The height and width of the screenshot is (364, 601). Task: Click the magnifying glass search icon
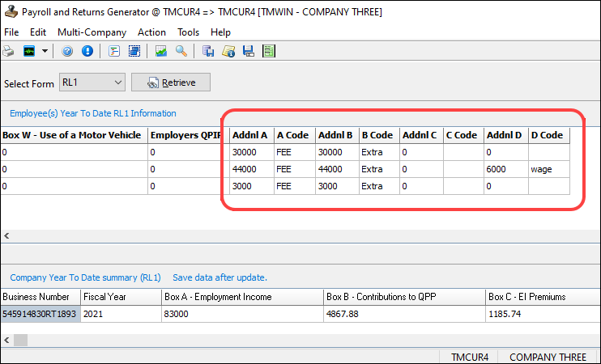(x=181, y=51)
